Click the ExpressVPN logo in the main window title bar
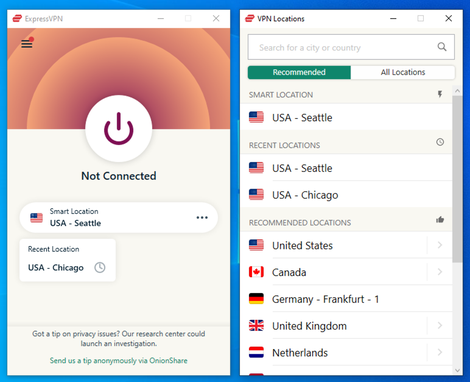Image resolution: width=470 pixels, height=382 pixels. coord(17,19)
